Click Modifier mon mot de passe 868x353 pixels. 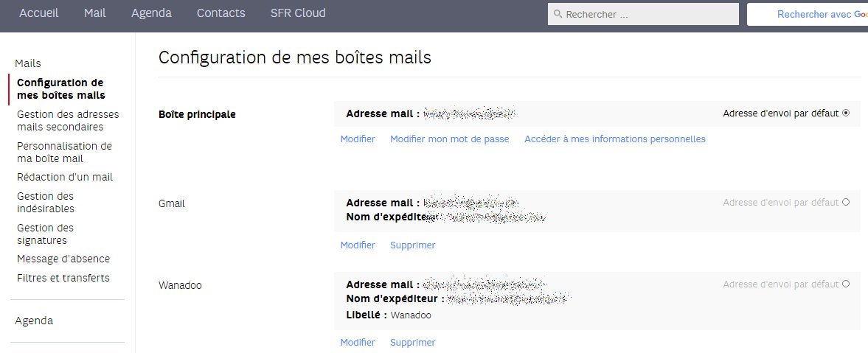[x=449, y=139]
